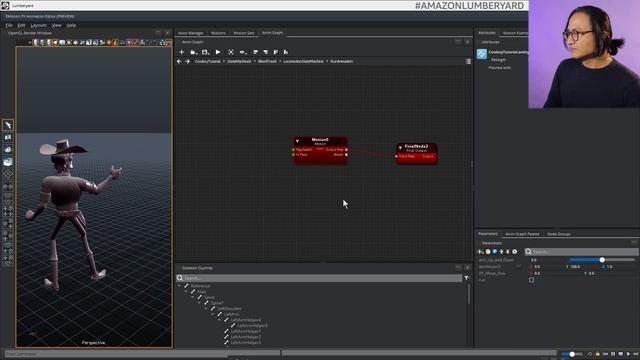The image size is (640, 360).
Task: Select the LeftArmHelper1 bone in the tree
Action: [x=246, y=331]
